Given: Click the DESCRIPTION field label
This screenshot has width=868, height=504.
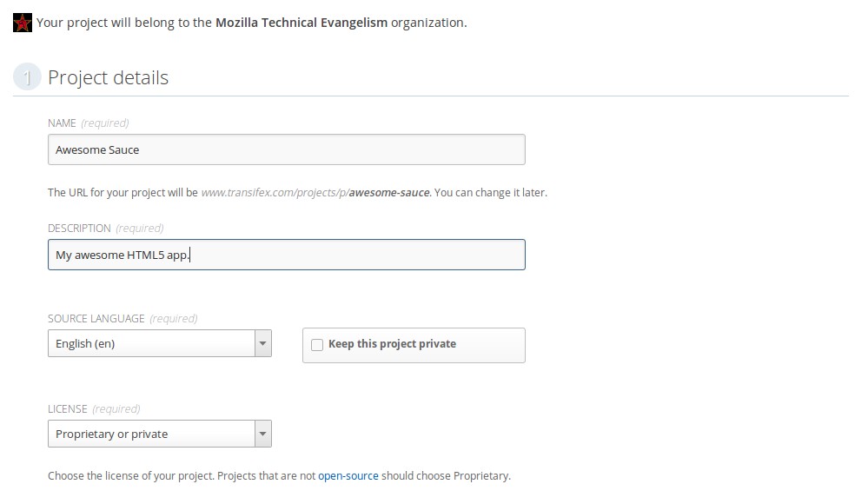Looking at the screenshot, I should coord(79,229).
